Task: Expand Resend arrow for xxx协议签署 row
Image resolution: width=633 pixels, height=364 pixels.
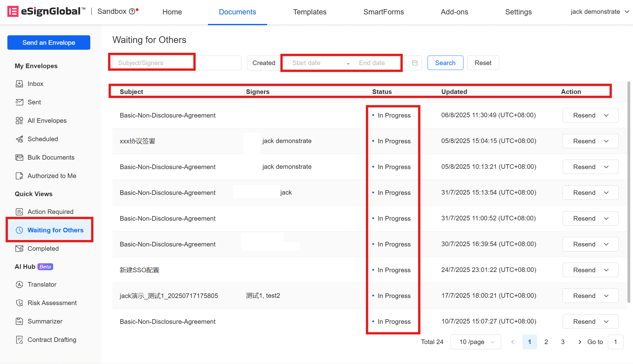Action: pyautogui.click(x=606, y=141)
